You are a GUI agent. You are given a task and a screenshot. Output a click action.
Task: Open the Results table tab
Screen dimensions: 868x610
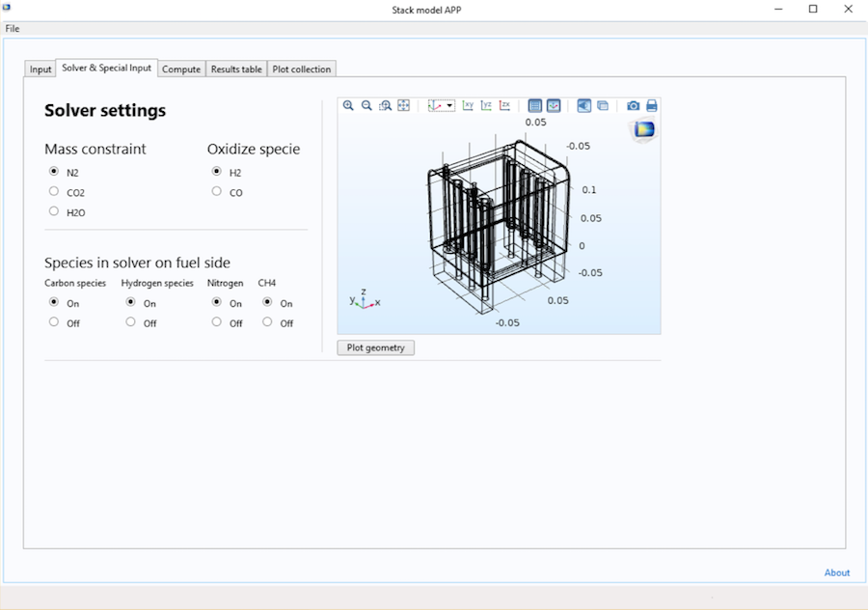pyautogui.click(x=236, y=69)
